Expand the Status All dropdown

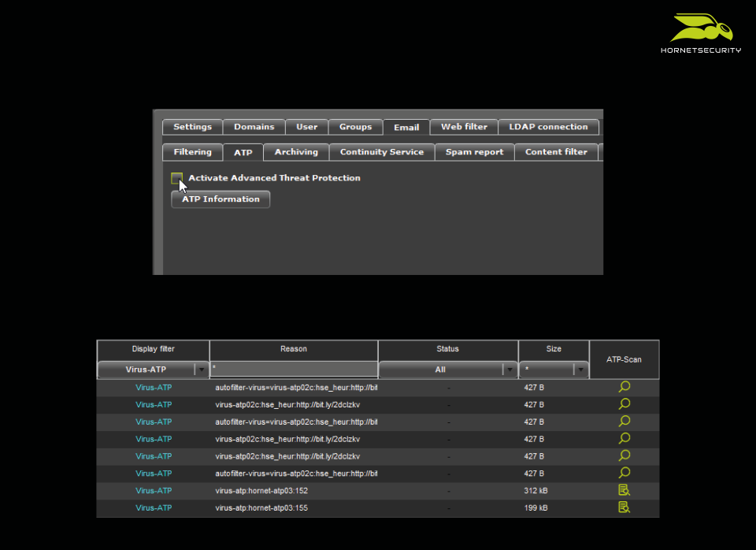(x=511, y=369)
